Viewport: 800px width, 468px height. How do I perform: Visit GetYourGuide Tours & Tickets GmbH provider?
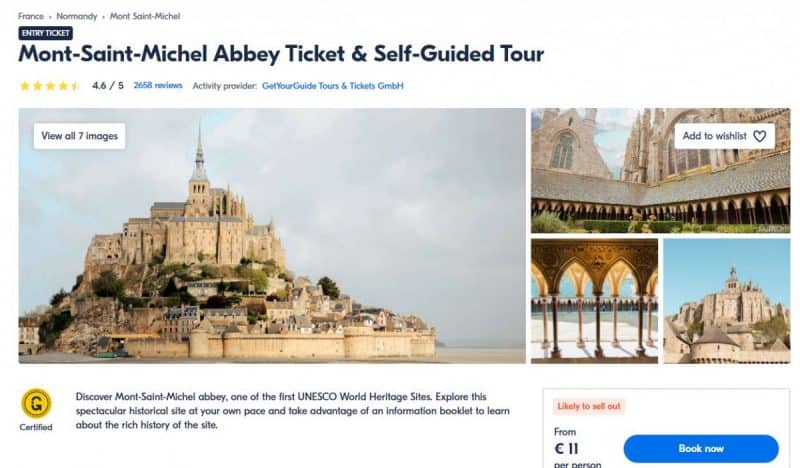pyautogui.click(x=333, y=86)
